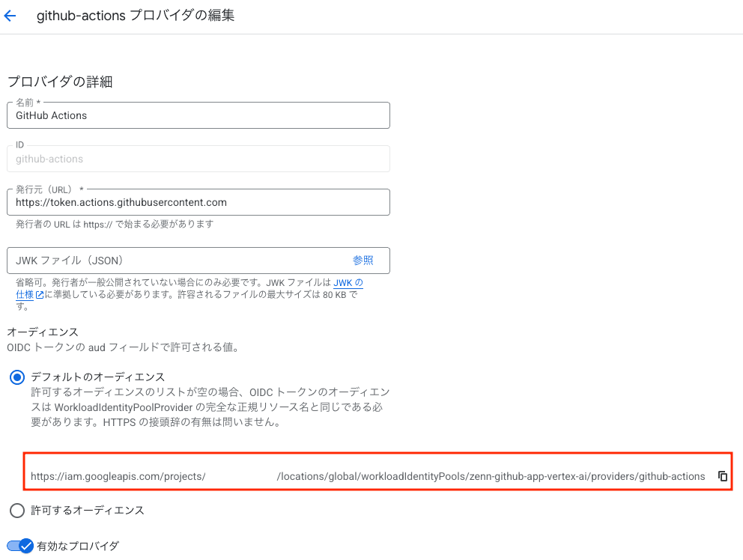Click the github-actions プロバイダの編集 title
The image size is (743, 560).
click(x=136, y=16)
